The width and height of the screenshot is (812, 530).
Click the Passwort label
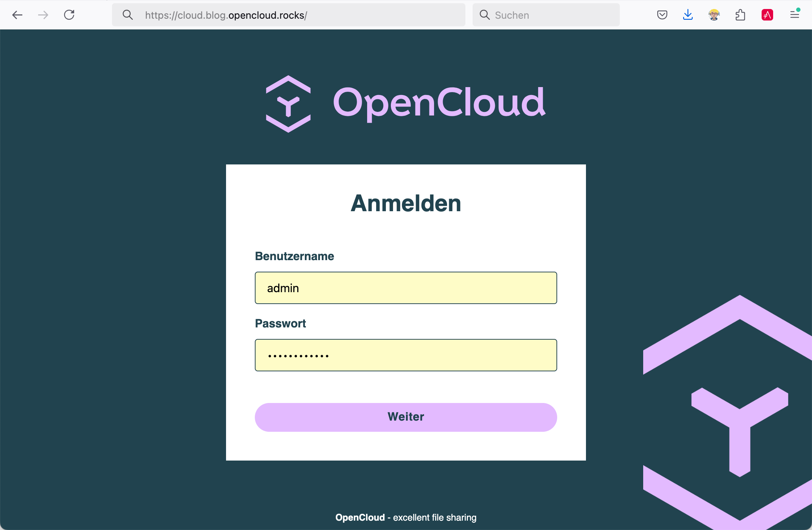(280, 323)
